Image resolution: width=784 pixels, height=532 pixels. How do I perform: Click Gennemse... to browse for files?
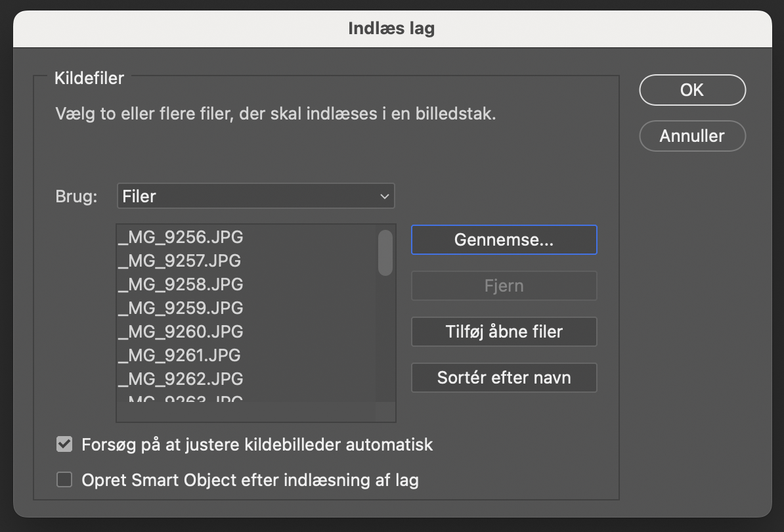[504, 240]
